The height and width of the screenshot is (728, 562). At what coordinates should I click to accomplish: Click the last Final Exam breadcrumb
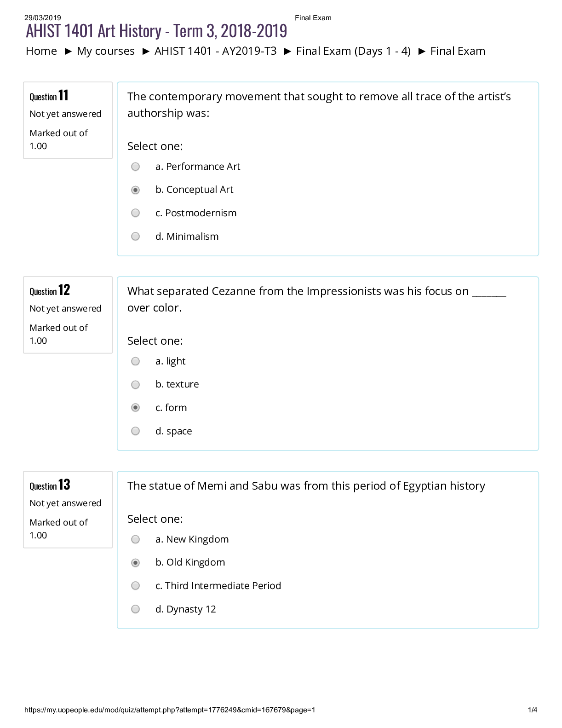[458, 51]
